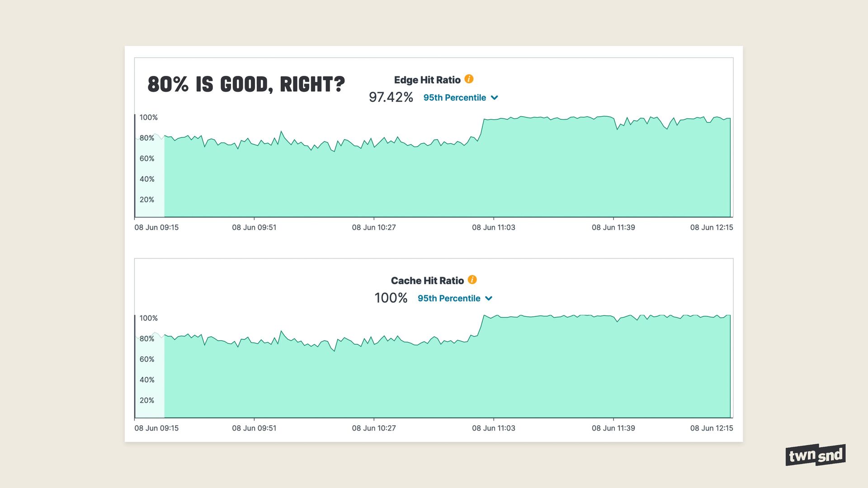
Task: Click chevron arrow next to Edge 97.42% percentile
Action: [495, 98]
